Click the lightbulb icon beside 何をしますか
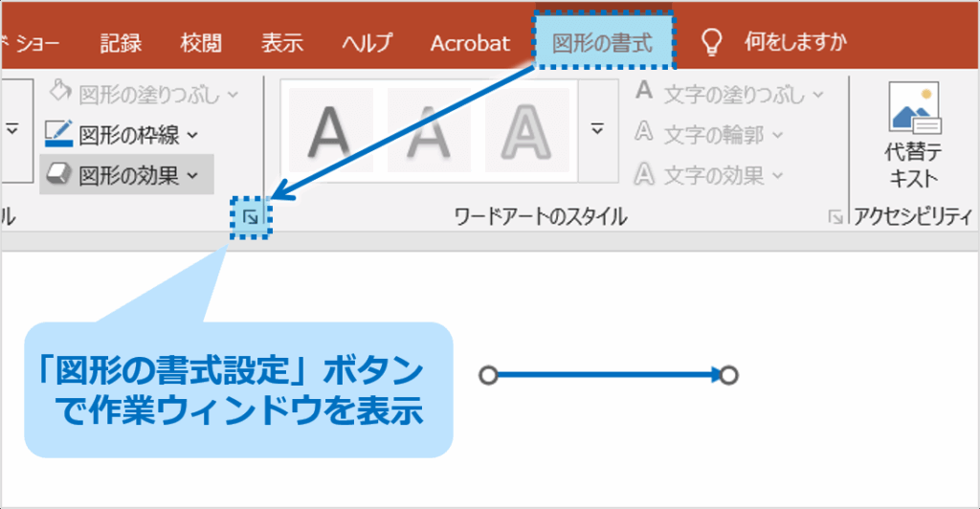 (711, 42)
